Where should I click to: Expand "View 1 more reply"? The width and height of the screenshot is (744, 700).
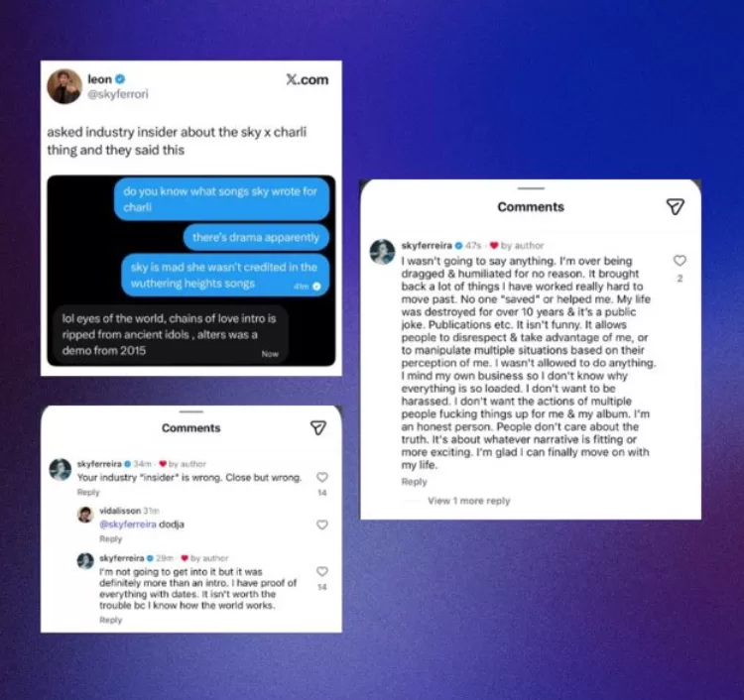click(x=469, y=501)
